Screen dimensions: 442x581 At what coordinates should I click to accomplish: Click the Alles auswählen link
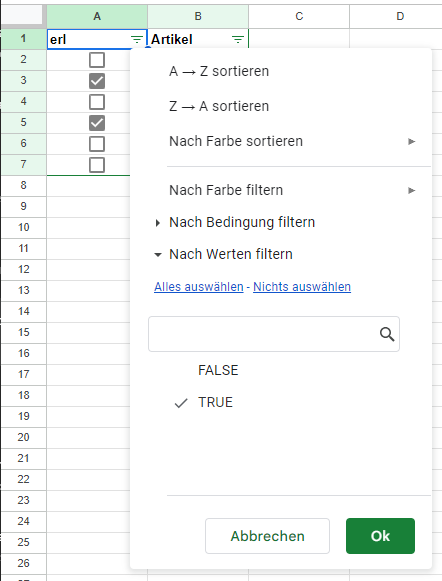tap(199, 287)
